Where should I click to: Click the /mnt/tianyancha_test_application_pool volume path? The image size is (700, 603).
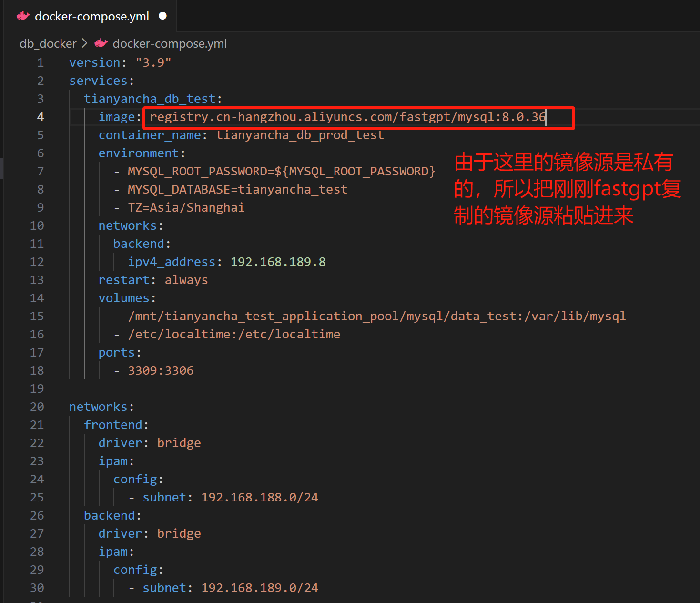[377, 316]
